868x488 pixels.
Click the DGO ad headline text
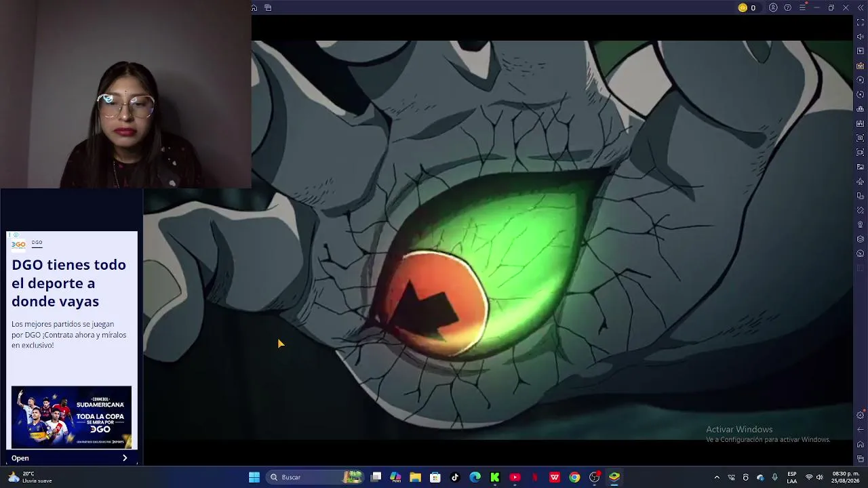point(68,283)
